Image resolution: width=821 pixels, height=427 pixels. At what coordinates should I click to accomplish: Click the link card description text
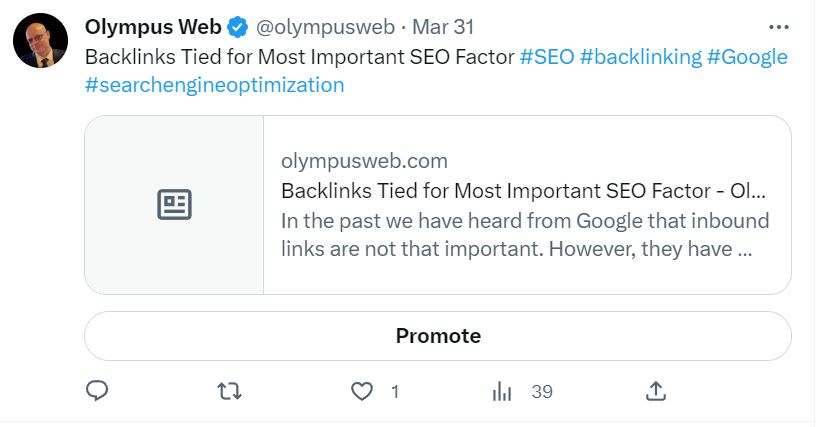524,234
